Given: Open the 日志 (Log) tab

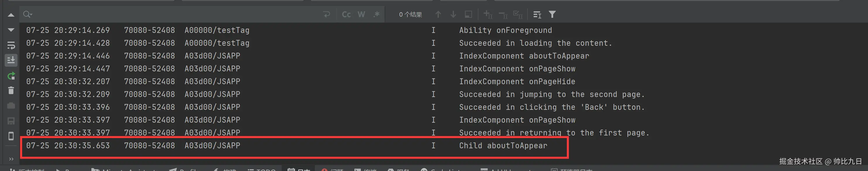Looking at the screenshot, I should [x=299, y=169].
